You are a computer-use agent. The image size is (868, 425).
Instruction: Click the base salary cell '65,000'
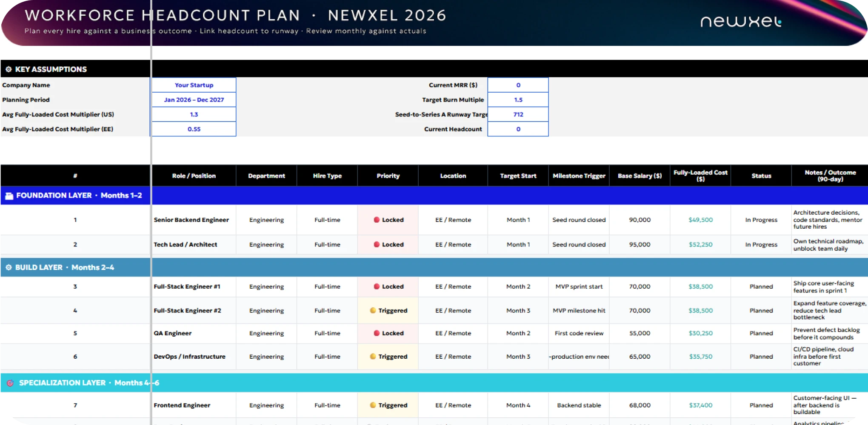click(640, 356)
